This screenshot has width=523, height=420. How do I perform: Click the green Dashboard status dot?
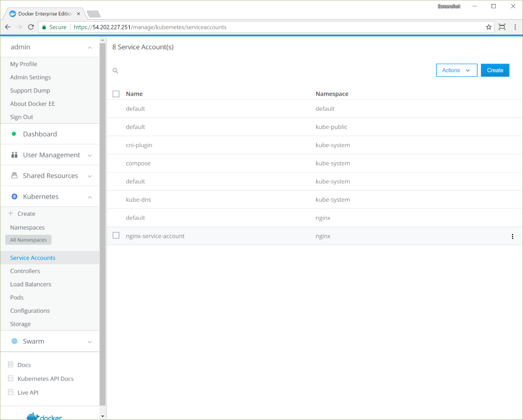[x=14, y=134]
